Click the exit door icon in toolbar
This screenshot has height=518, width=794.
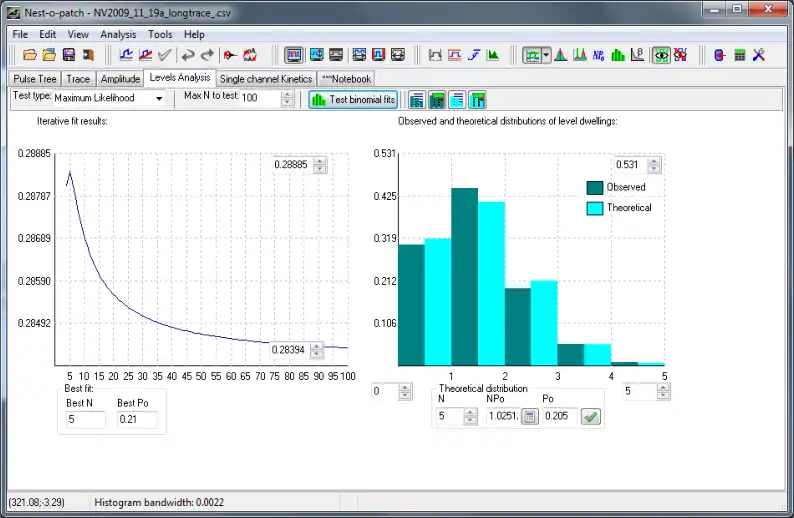click(89, 55)
